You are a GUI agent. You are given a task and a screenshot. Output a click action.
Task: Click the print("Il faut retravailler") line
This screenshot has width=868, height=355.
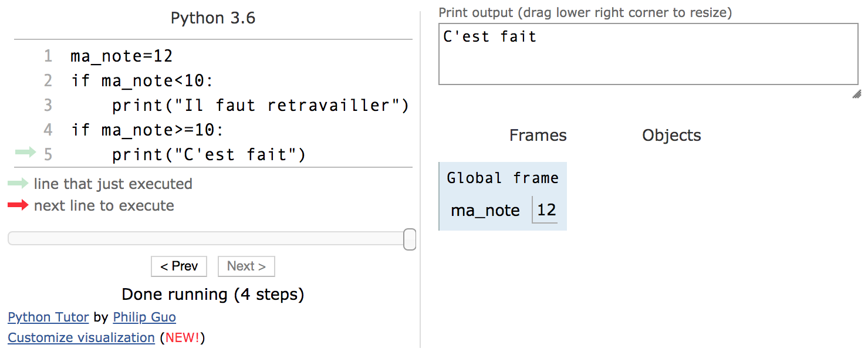tap(261, 106)
